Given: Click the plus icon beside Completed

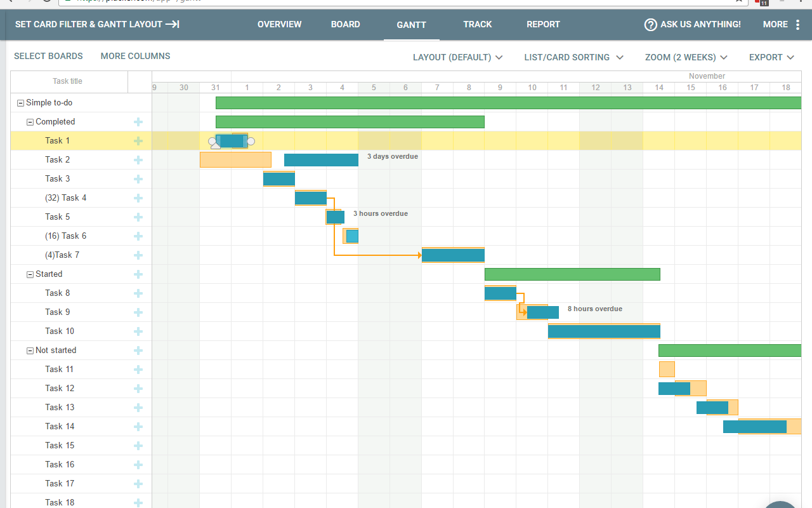Looking at the screenshot, I should (x=138, y=122).
